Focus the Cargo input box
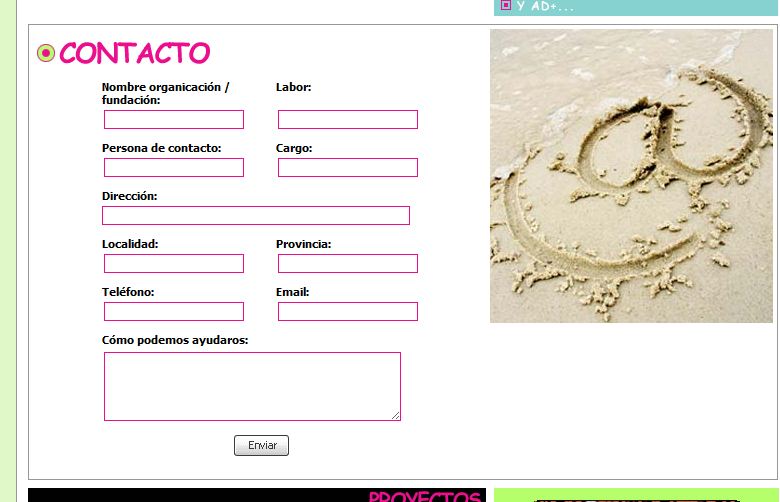The height and width of the screenshot is (502, 780). [347, 168]
